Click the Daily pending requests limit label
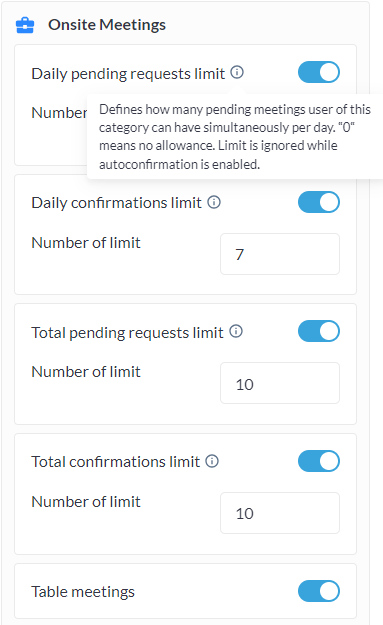 pos(128,74)
